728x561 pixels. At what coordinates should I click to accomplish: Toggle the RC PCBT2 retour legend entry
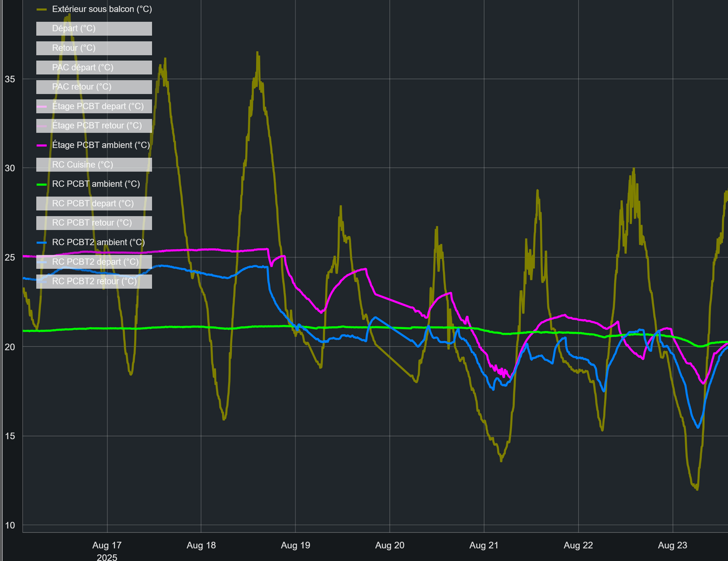(x=94, y=281)
